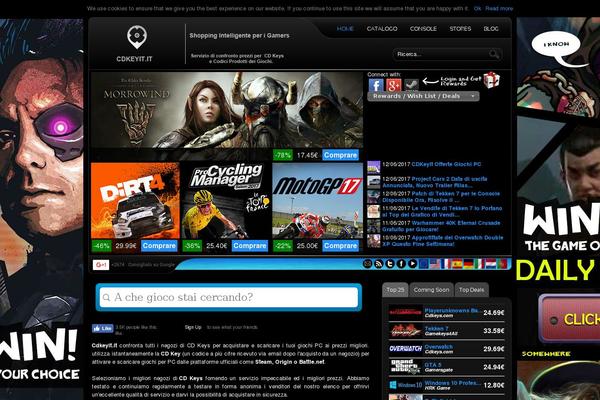This screenshot has height=400, width=600.
Task: Select the Italian flag
Action: [x=479, y=264]
